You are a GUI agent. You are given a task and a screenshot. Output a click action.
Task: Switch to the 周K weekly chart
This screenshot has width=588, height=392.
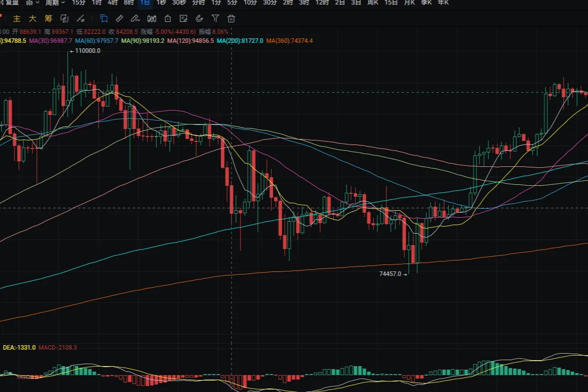click(x=373, y=2)
